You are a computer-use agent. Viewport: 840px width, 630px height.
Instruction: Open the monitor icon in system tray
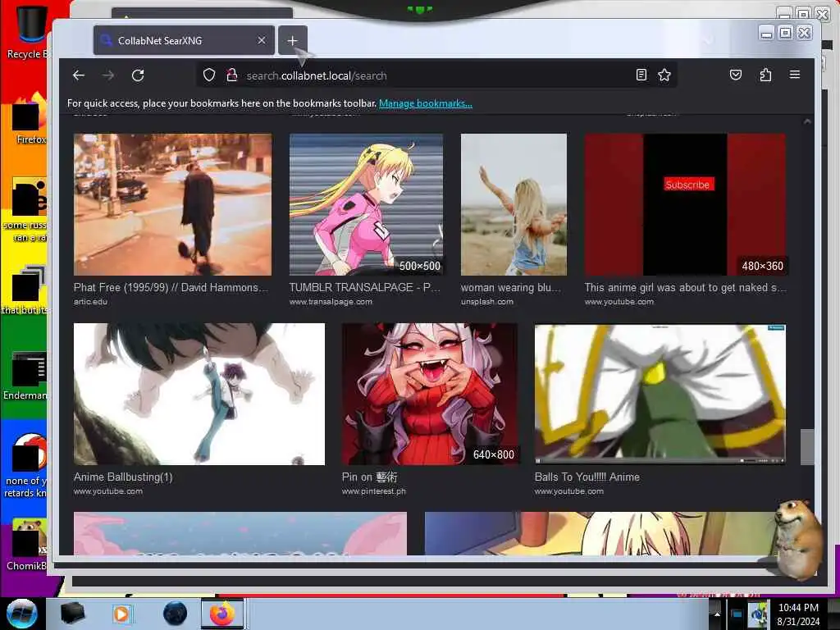(x=737, y=614)
